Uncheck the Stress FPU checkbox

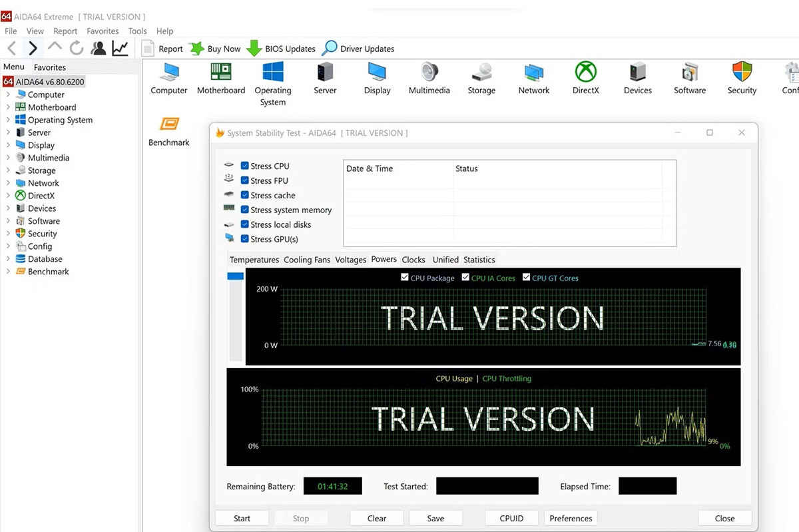click(245, 180)
